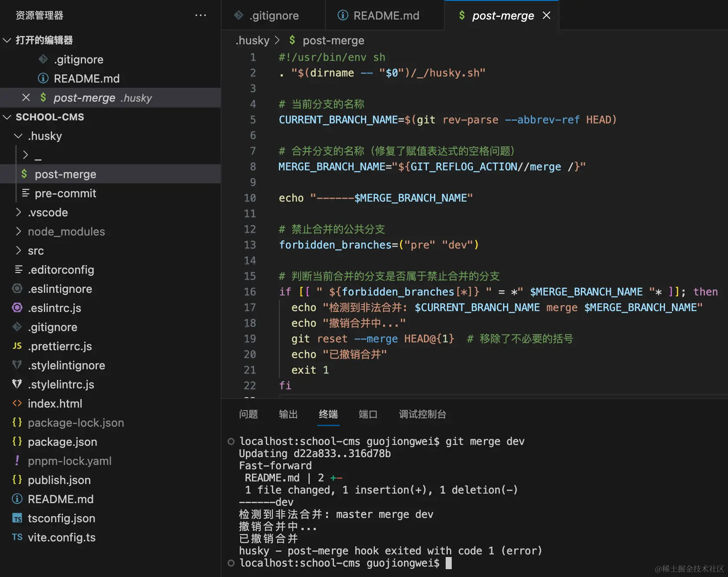This screenshot has height=577, width=728.
Task: Click the info icon on README.md tab
Action: point(343,15)
